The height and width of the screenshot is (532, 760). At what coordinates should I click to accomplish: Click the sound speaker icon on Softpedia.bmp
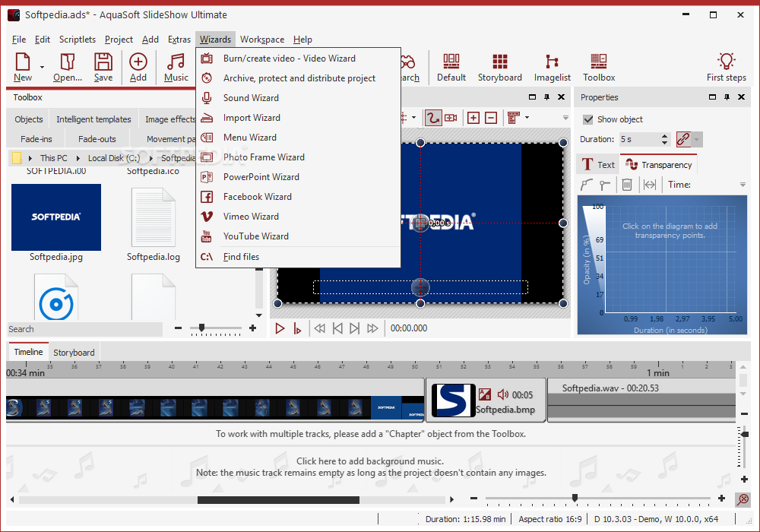[502, 394]
